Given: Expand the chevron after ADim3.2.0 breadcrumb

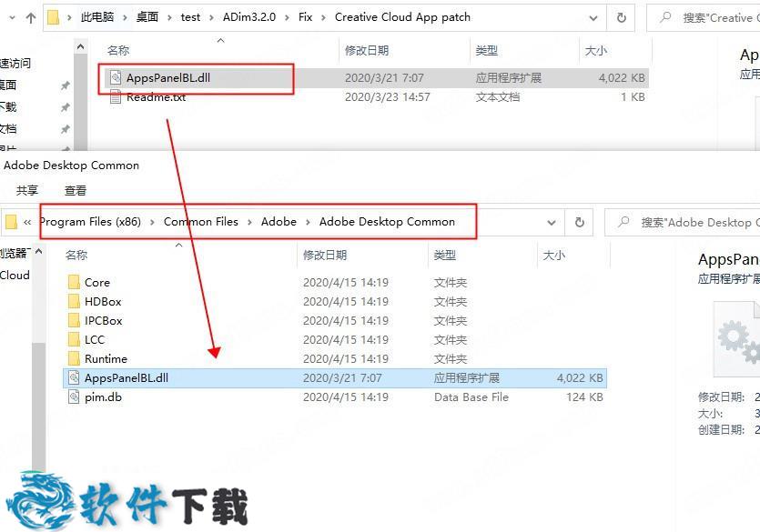Looking at the screenshot, I should click(287, 18).
